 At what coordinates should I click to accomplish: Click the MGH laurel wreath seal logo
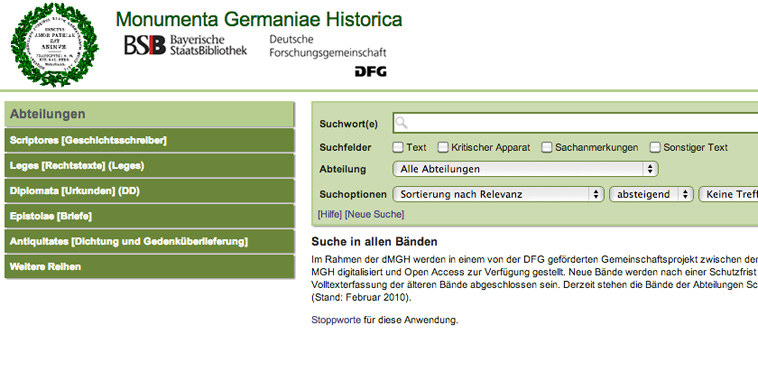pyautogui.click(x=54, y=45)
